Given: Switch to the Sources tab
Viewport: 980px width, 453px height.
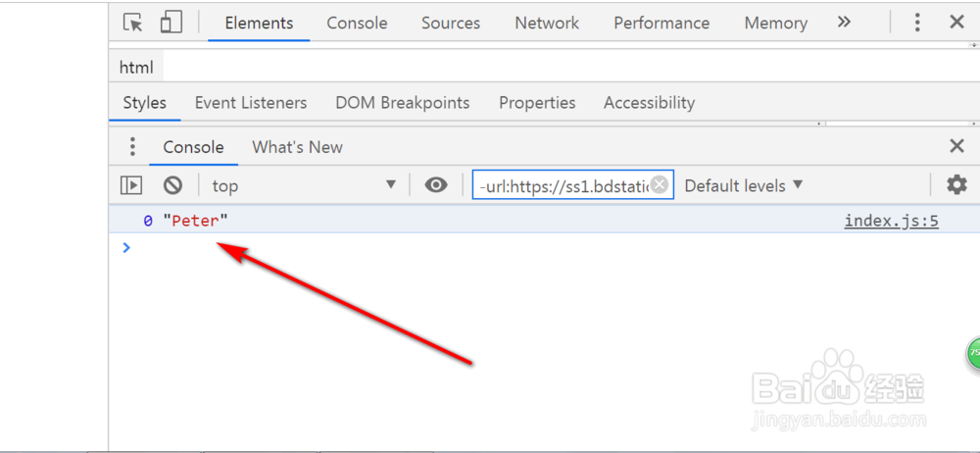Looking at the screenshot, I should [x=451, y=23].
